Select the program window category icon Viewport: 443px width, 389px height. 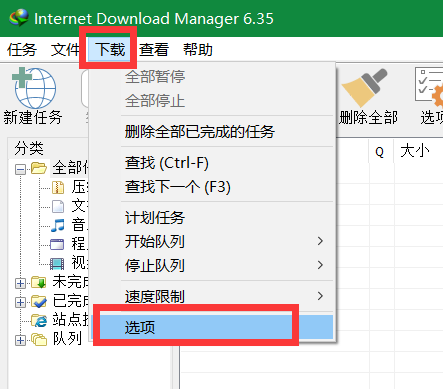[57, 244]
